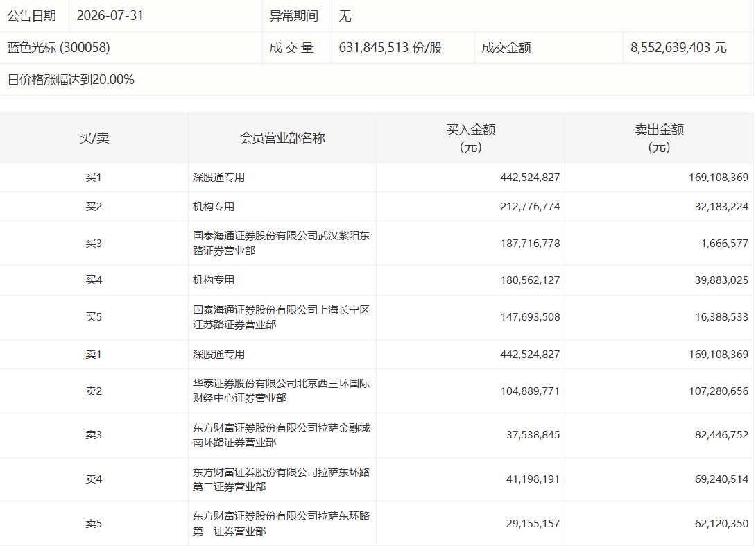
Task: Click 东方财富证券 拉萨东环路第二证券营业部
Action: click(281, 479)
